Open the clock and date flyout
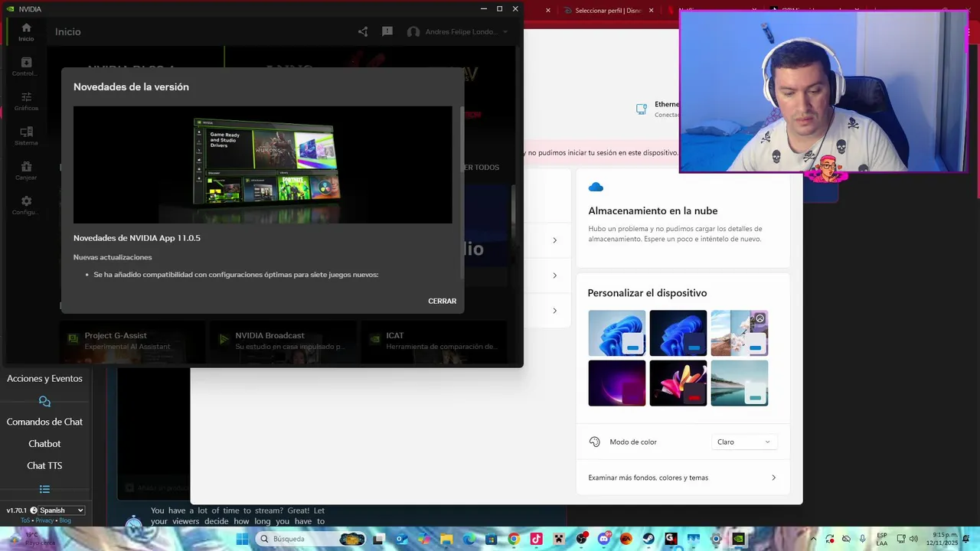Image resolution: width=980 pixels, height=551 pixels. (x=941, y=539)
